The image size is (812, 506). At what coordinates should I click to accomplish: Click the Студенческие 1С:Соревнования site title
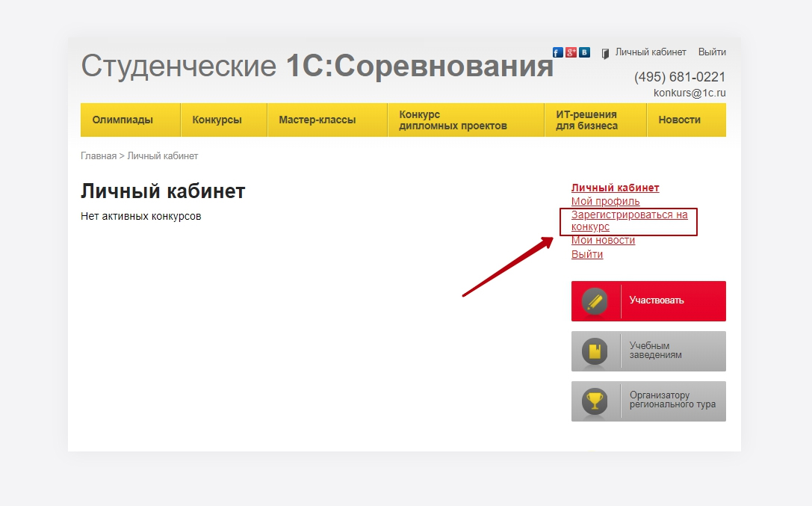(x=317, y=67)
